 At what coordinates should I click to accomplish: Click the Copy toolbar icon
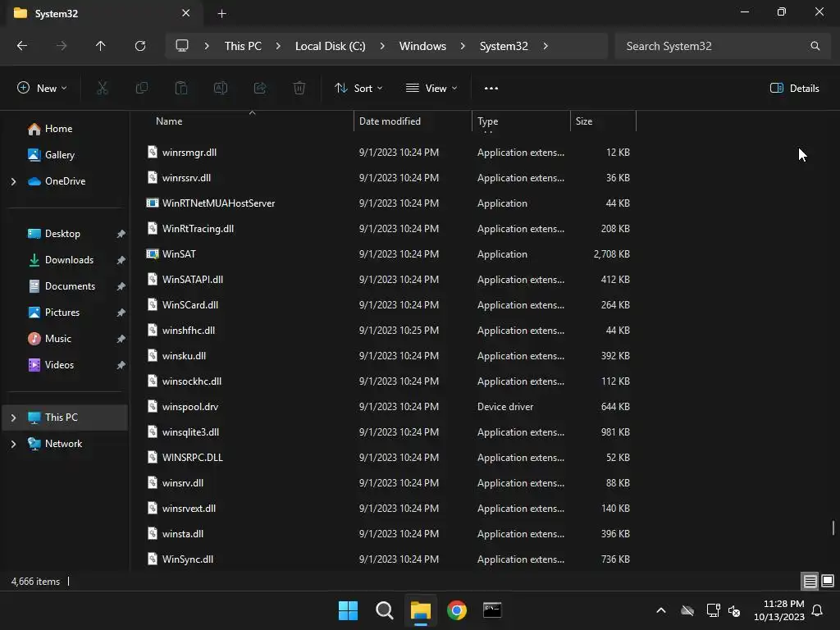(x=142, y=88)
